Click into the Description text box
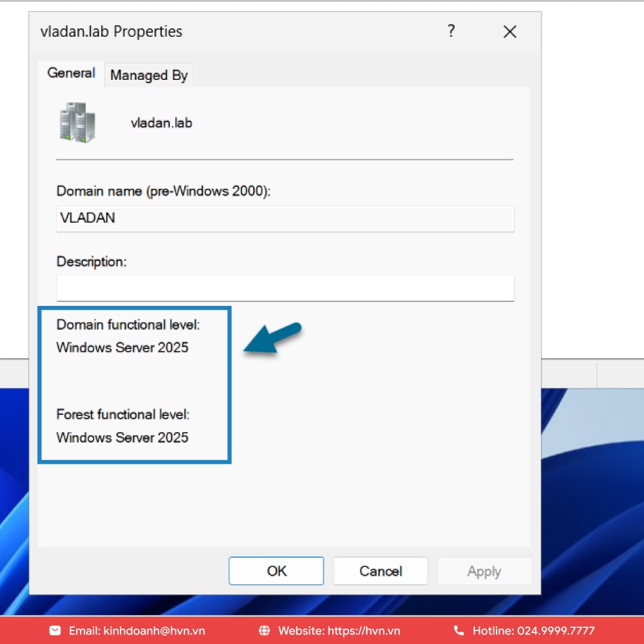This screenshot has width=644, height=644. coord(285,288)
